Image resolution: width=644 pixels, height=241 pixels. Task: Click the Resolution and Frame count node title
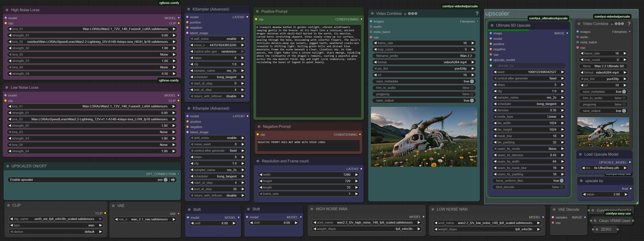tap(285, 161)
